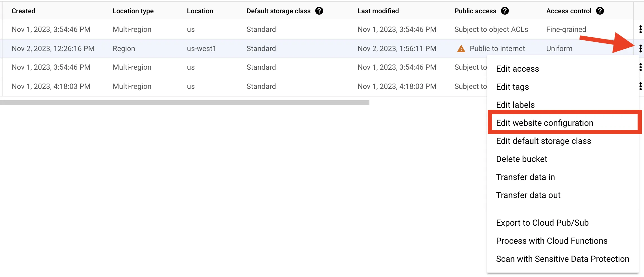Click help icon next to Default storage class
This screenshot has width=644, height=277.
319,11
